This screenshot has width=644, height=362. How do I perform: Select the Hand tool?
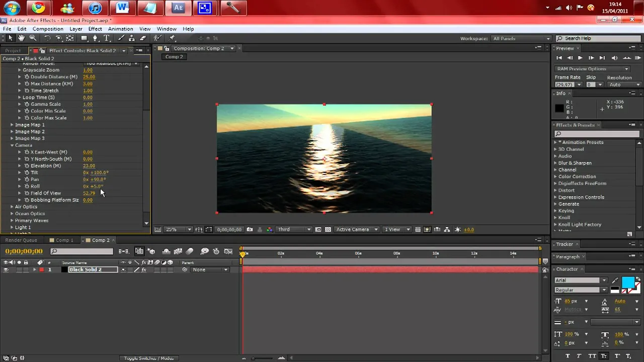click(22, 38)
